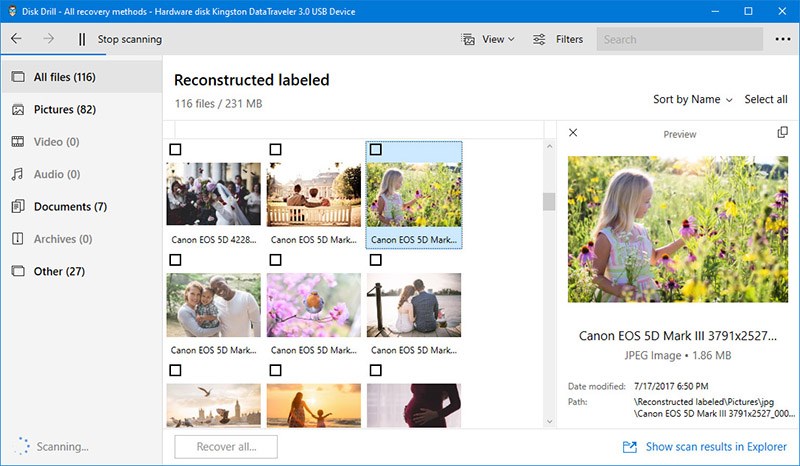Click the scrollbar down arrow
800x466 pixels.
(x=549, y=421)
